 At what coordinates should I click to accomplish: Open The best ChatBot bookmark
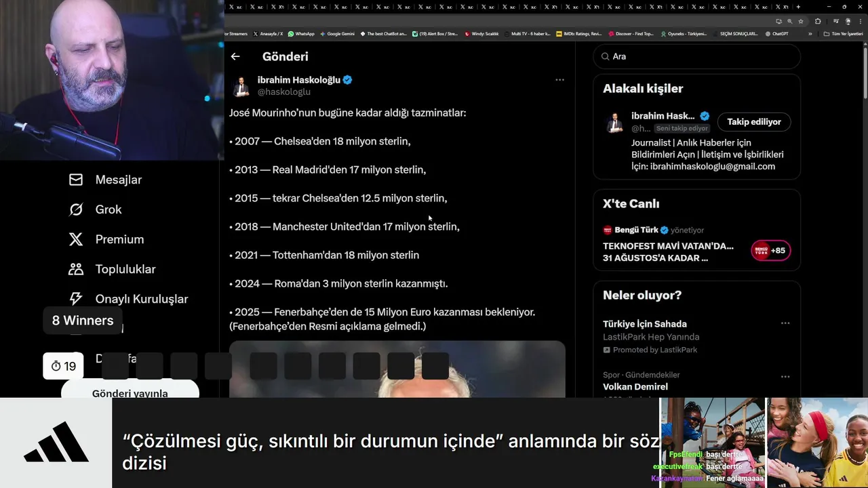(383, 34)
